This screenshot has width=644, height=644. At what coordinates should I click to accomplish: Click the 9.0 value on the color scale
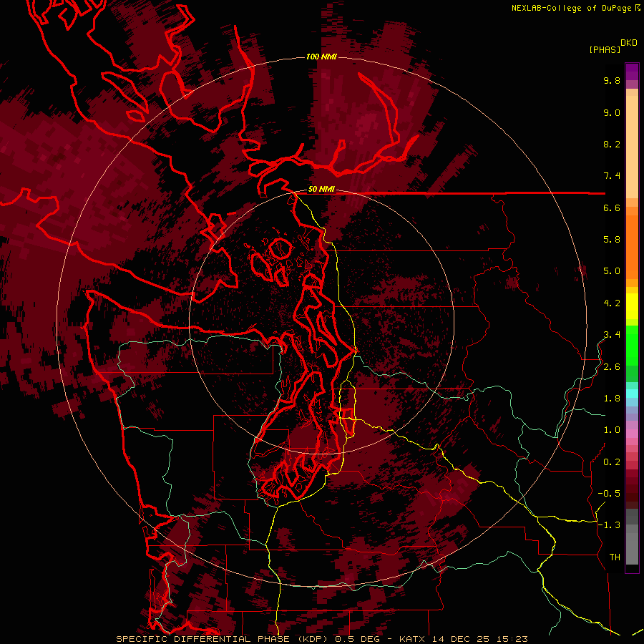click(612, 112)
